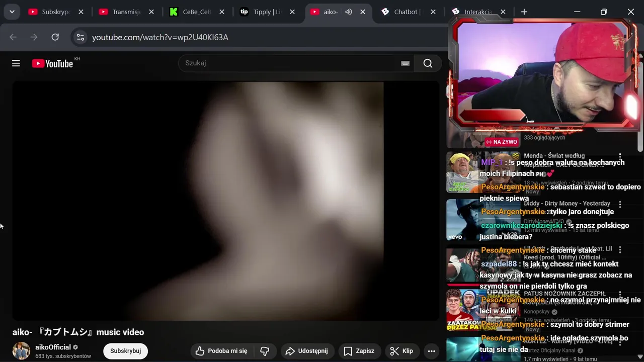Open options menu for PATUS NOŻOWNIK video
Viewport: 644px width, 362px height.
coord(620,295)
